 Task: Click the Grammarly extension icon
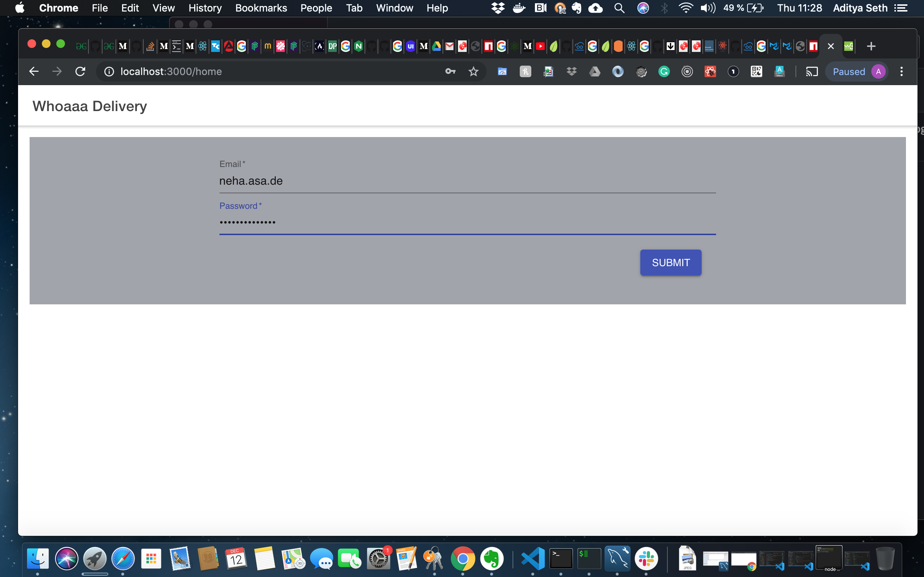(x=664, y=71)
